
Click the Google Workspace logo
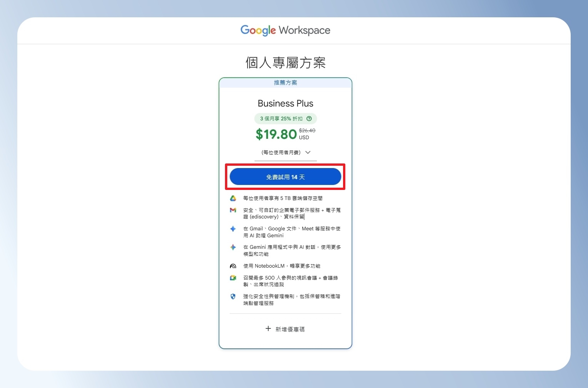pyautogui.click(x=285, y=30)
